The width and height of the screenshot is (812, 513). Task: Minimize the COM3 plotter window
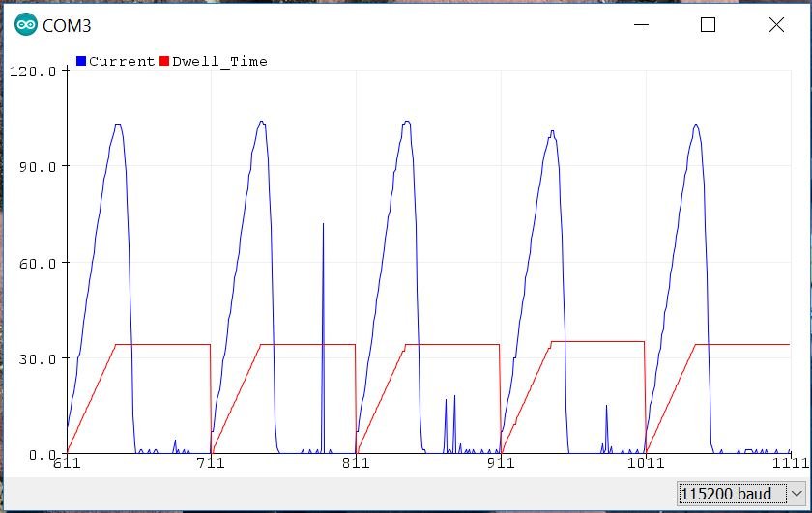pyautogui.click(x=639, y=26)
